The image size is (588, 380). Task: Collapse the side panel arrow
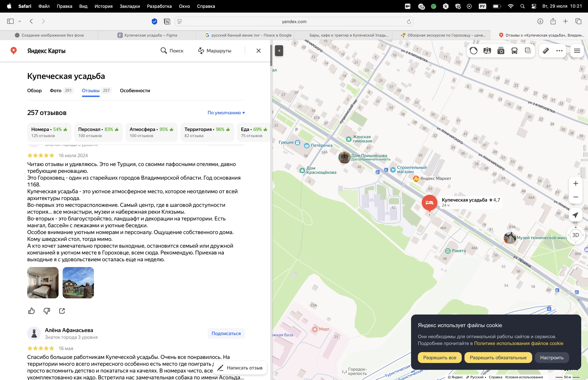pyautogui.click(x=279, y=51)
